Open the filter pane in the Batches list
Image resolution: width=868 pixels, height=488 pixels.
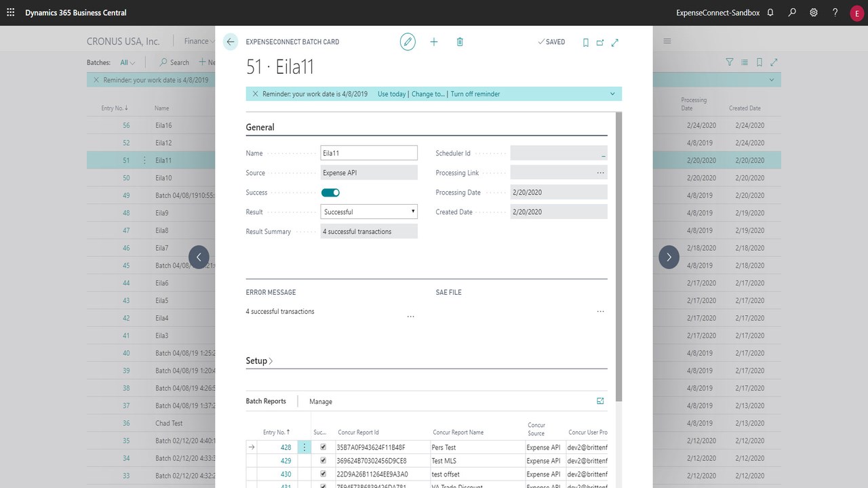click(730, 62)
